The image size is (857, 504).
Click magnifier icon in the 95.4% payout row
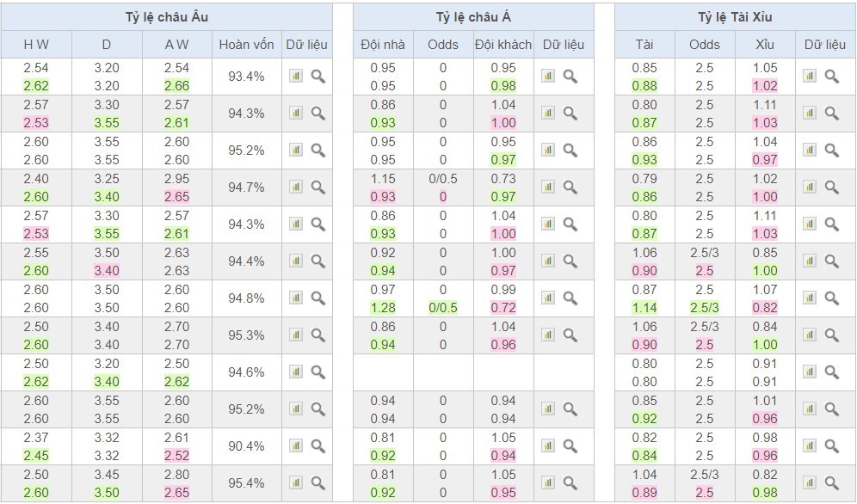coord(318,482)
